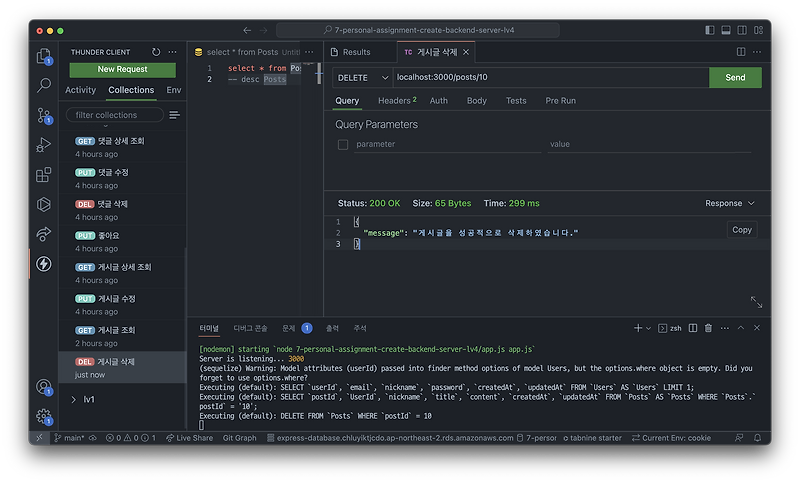Open notifications bell in status bar
The image size is (800, 483).
(x=758, y=438)
